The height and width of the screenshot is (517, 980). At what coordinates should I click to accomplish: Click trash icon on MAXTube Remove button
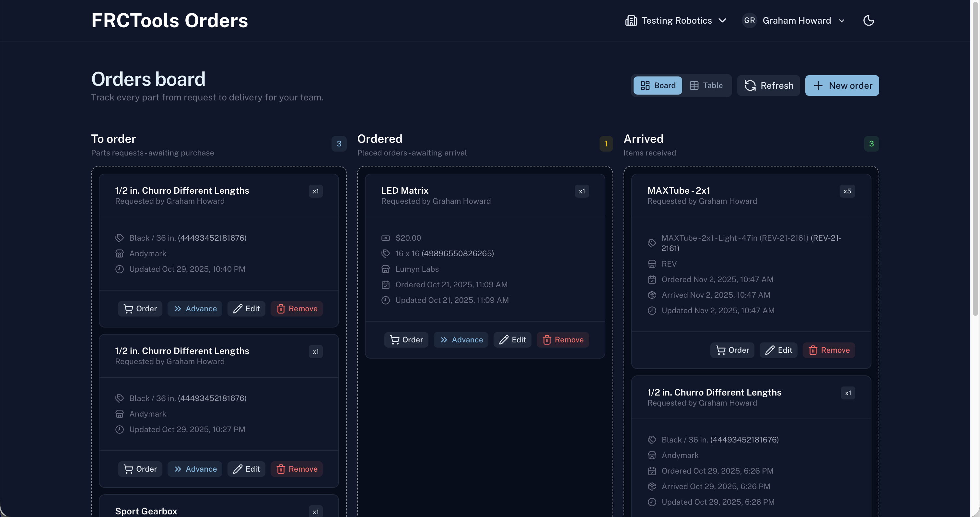tap(813, 350)
